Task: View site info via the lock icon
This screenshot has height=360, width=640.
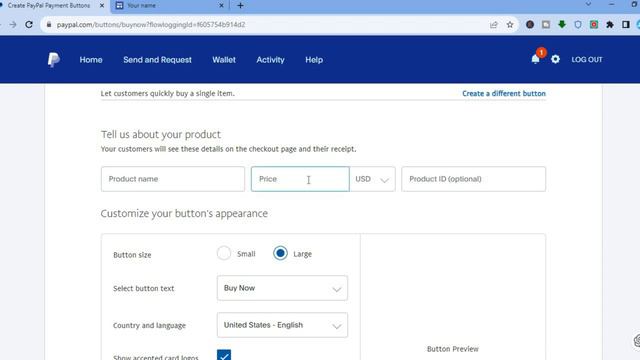Action: coord(49,24)
